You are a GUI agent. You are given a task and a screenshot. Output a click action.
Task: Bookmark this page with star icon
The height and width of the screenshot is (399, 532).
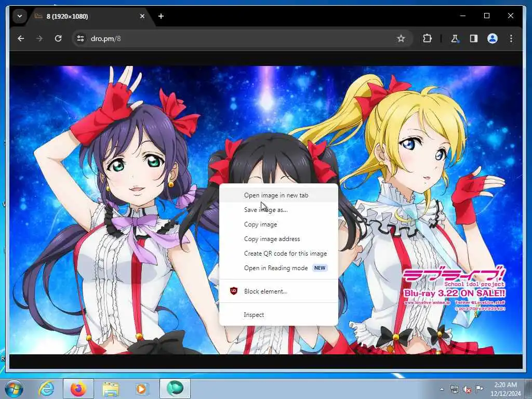[401, 38]
